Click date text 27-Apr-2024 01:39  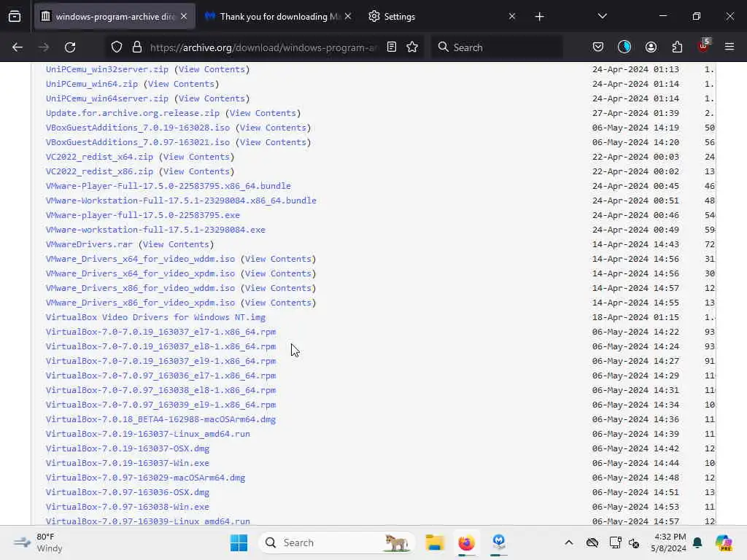point(635,113)
